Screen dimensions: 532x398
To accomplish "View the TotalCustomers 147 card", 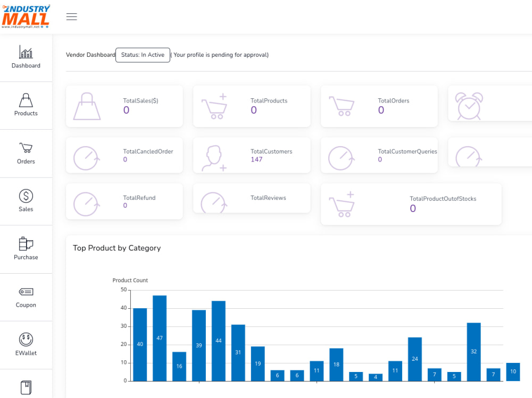I will point(252,155).
